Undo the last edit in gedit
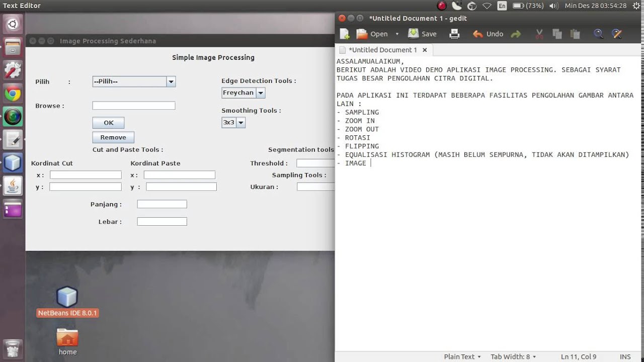The image size is (644, 362). pyautogui.click(x=488, y=34)
